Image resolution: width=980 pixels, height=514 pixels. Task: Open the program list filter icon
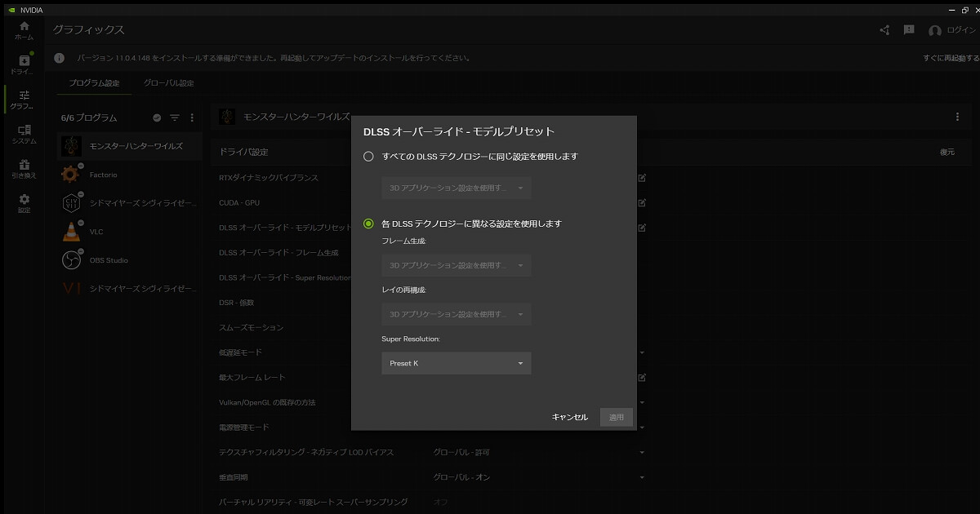tap(174, 117)
